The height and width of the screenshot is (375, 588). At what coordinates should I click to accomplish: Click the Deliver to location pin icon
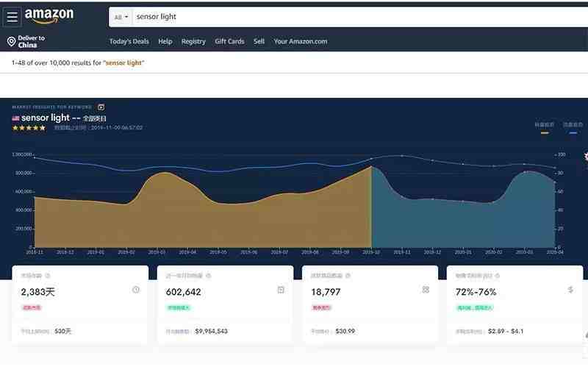(x=11, y=41)
